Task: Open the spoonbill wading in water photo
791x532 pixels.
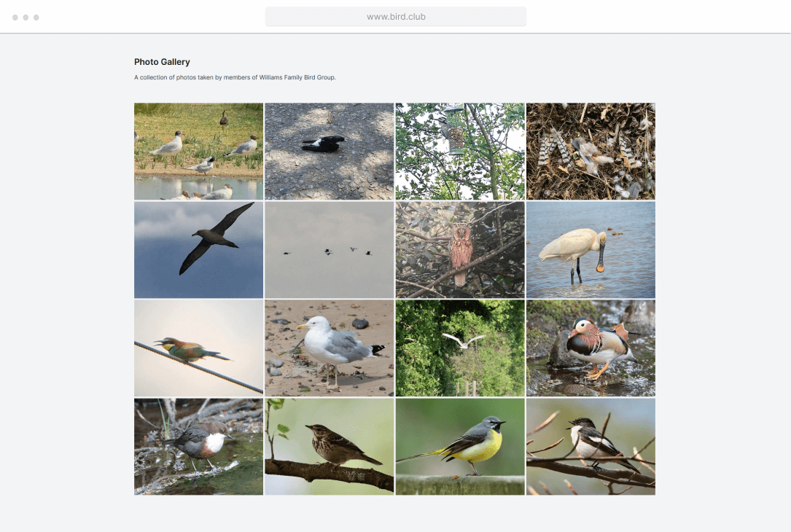Action: coord(591,249)
